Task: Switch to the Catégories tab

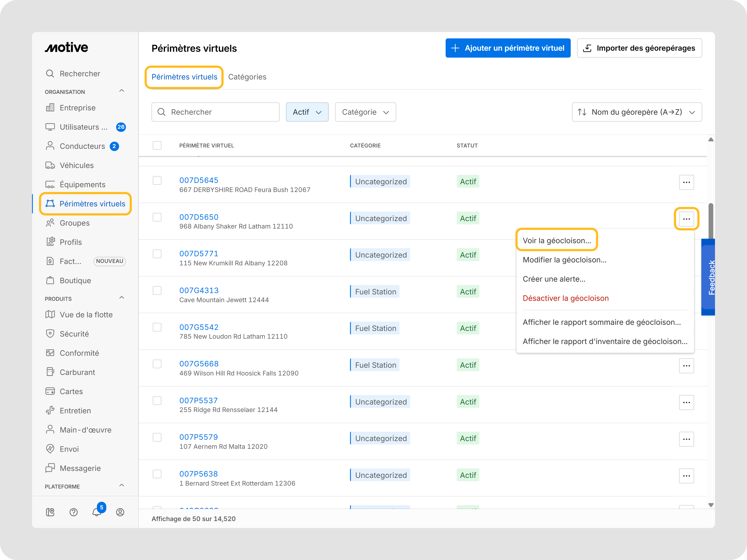Action: (247, 77)
